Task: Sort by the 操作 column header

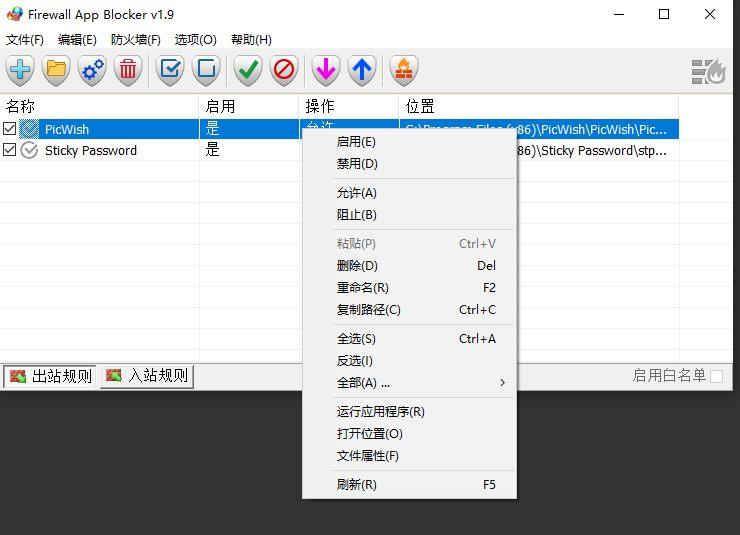Action: pos(349,106)
